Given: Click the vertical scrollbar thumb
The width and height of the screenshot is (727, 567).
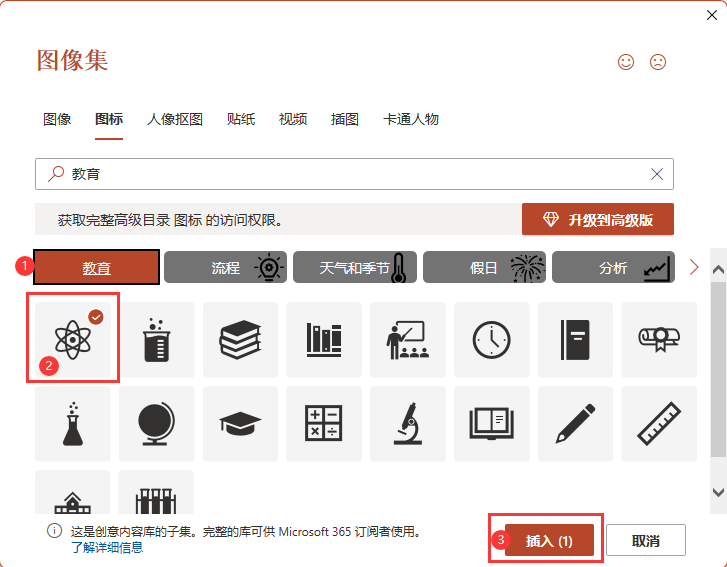Looking at the screenshot, I should click(718, 369).
